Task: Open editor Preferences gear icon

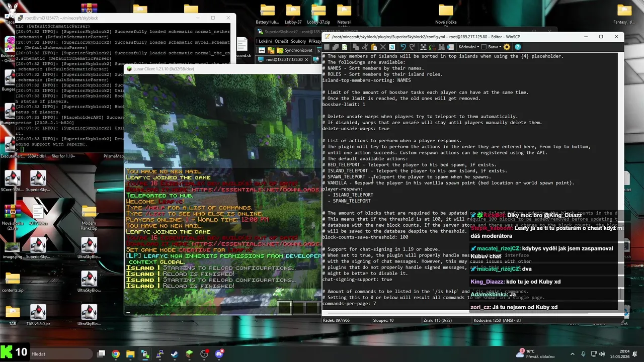Action: tap(507, 47)
